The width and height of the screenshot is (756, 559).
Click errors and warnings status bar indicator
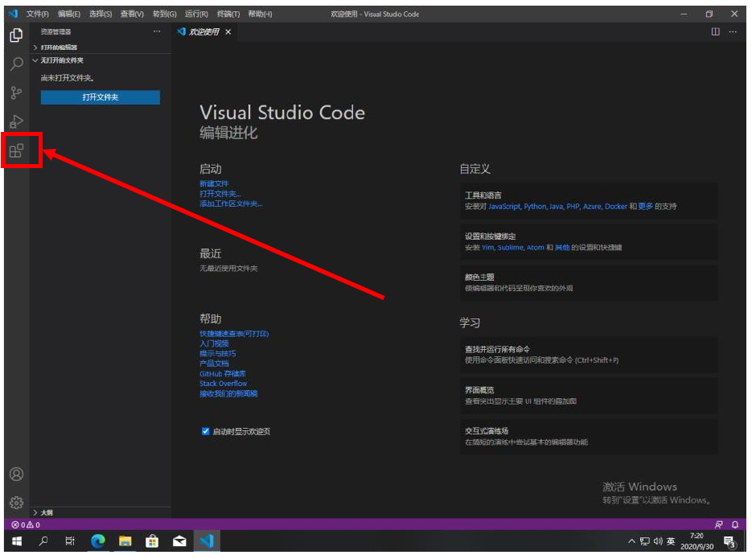click(26, 524)
